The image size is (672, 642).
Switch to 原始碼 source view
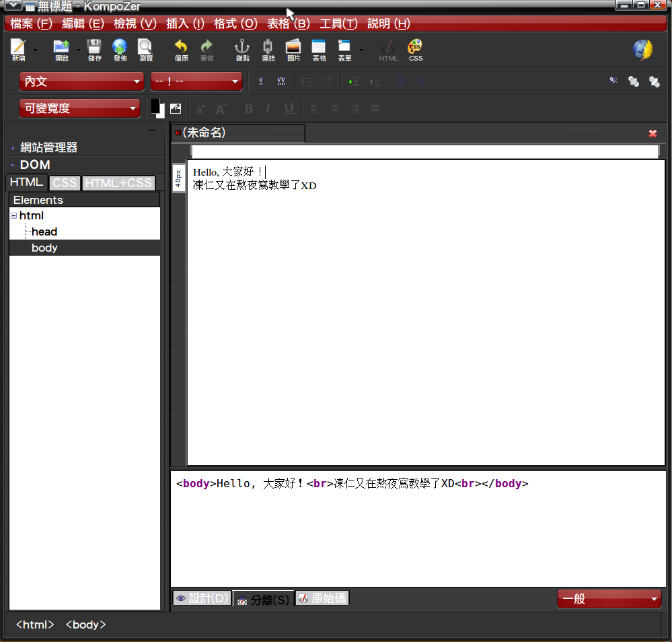(x=322, y=598)
